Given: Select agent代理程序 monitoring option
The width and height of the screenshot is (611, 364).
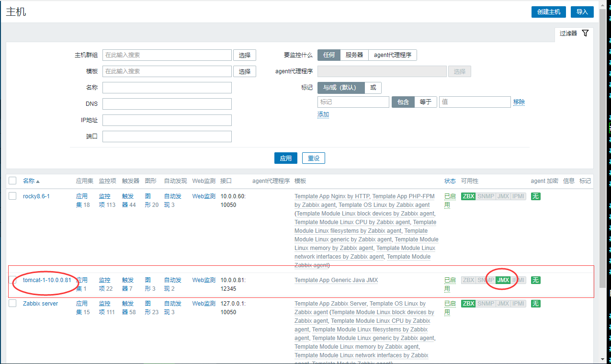Looking at the screenshot, I should (393, 55).
